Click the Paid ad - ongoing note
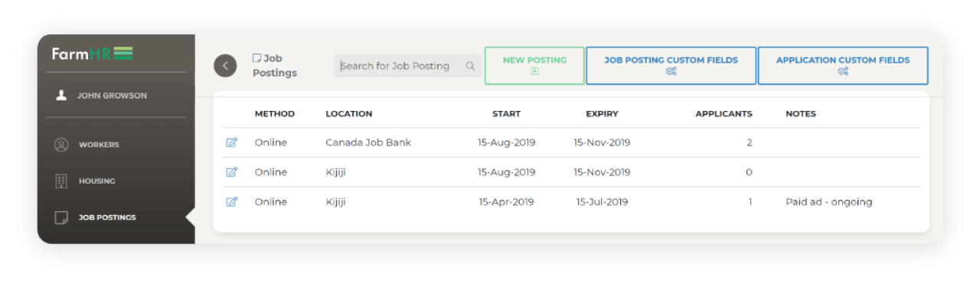980x284 pixels. (828, 202)
